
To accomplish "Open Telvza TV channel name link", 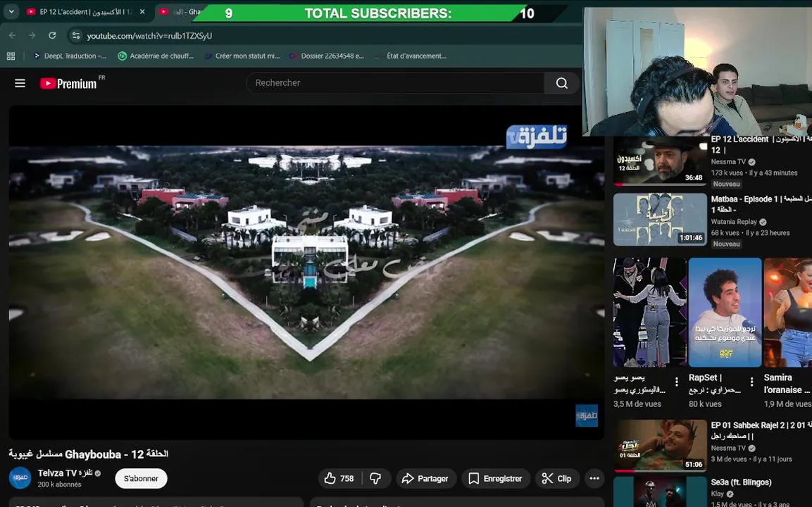I will tap(65, 472).
